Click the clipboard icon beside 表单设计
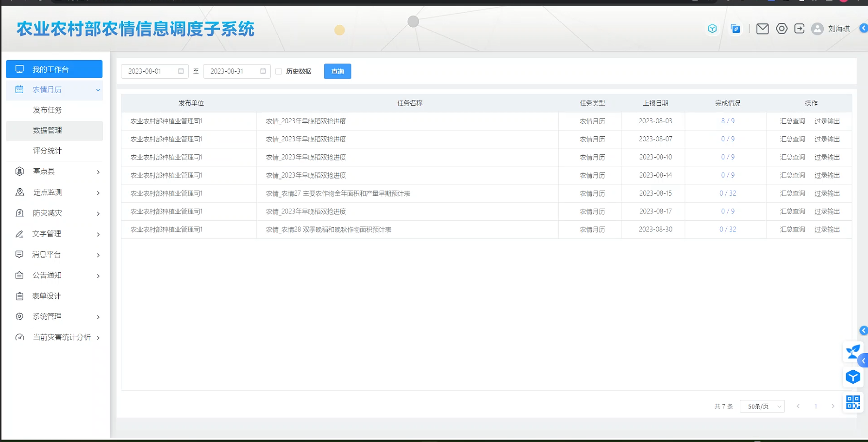868x442 pixels. 19,296
